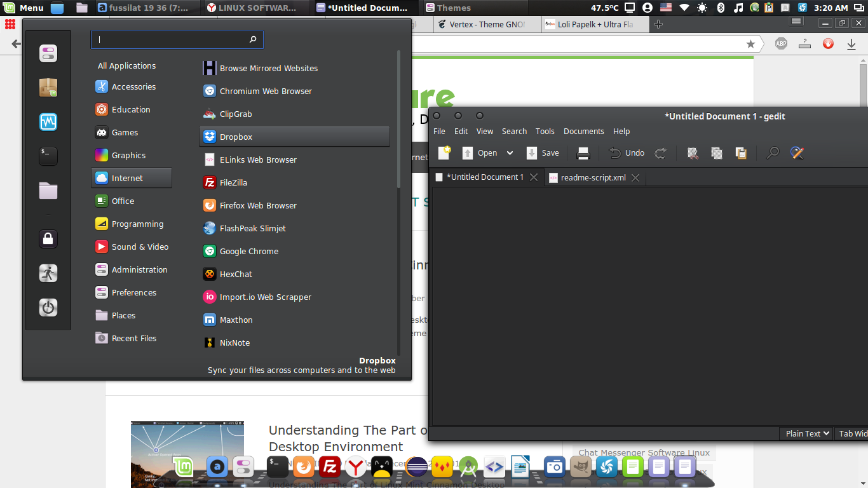
Task: Click the Cut icon in gedit toolbar
Action: tap(693, 152)
